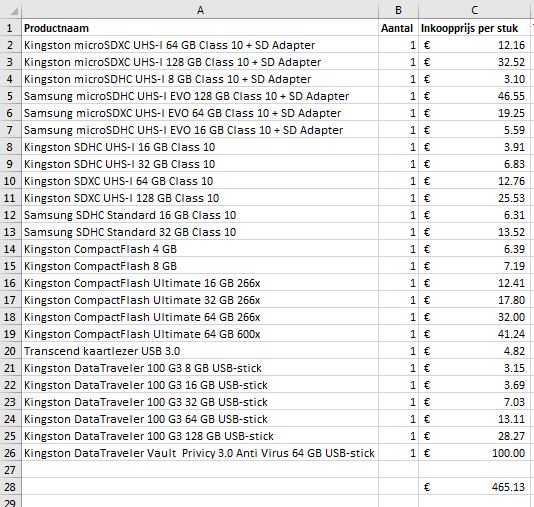This screenshot has height=507, width=534.
Task: Click the price cell showing 100.00
Action: point(474,453)
